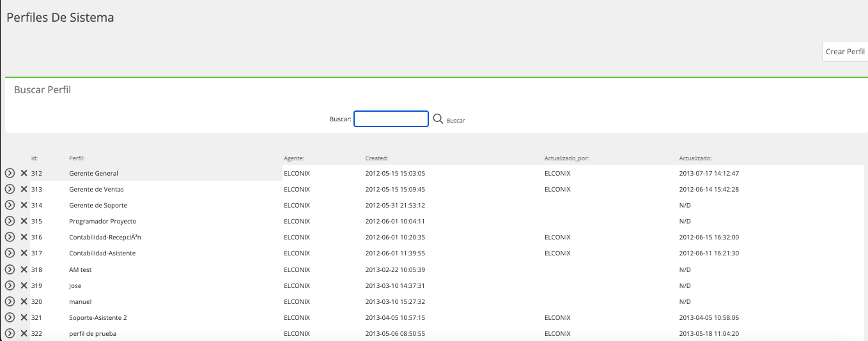Viewport: 868px width, 341px height.
Task: Open profile 322 perfil de prueba arrow icon
Action: click(10, 333)
